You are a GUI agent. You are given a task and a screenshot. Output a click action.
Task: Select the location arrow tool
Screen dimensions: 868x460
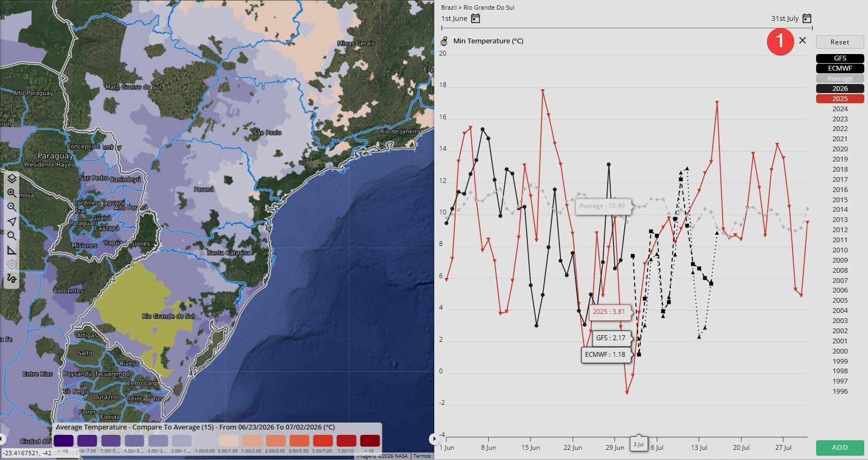click(12, 221)
